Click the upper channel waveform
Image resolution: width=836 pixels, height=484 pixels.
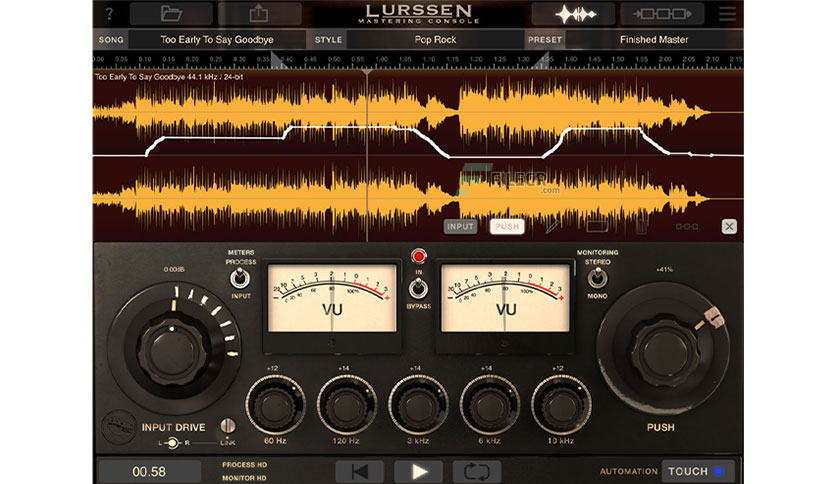coord(400,113)
